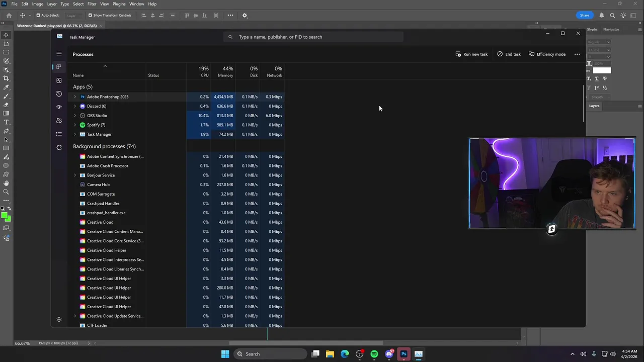The image size is (644, 362).
Task: Select the Path Selection arrow tool
Action: click(x=6, y=139)
